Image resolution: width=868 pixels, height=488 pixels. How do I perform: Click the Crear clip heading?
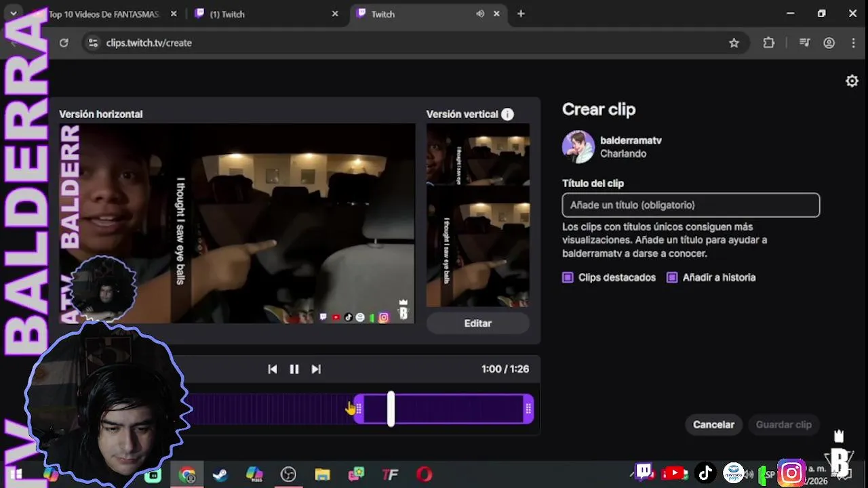599,109
